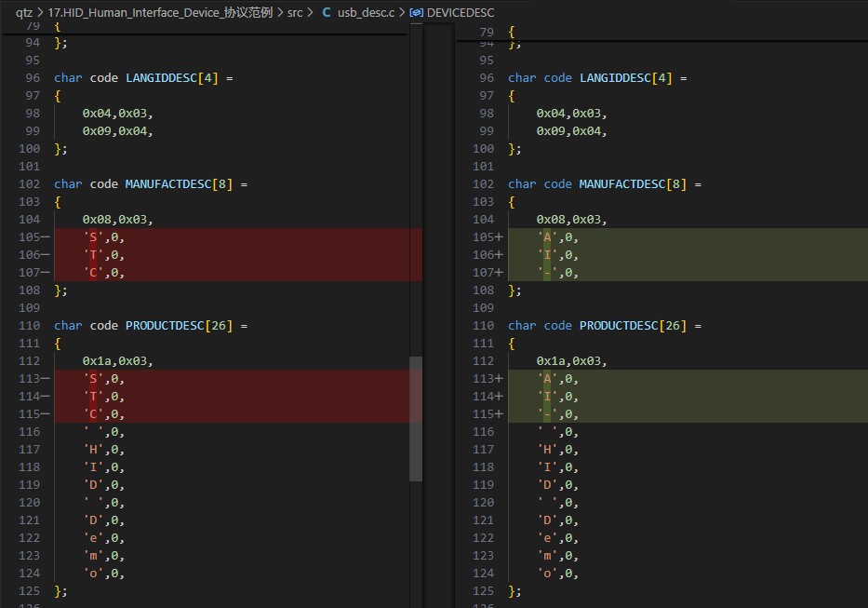Click the plus marker at right line 105

pos(499,237)
